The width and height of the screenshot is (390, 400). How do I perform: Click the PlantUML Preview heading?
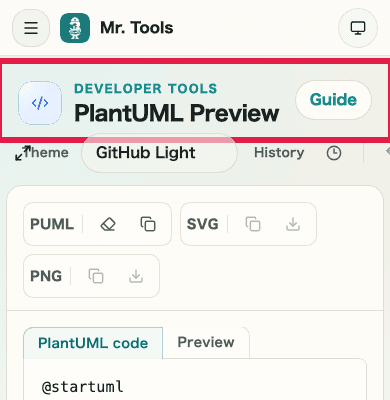177,113
